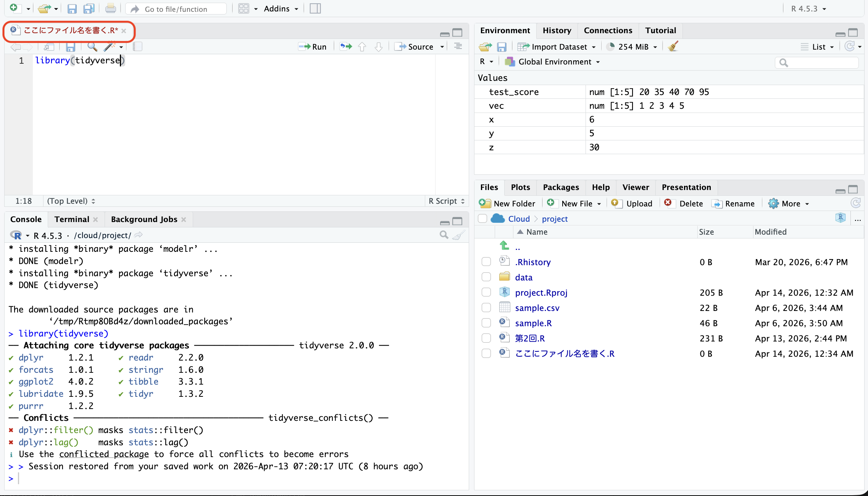The height and width of the screenshot is (496, 868).
Task: Switch to the Packages tab
Action: [561, 187]
